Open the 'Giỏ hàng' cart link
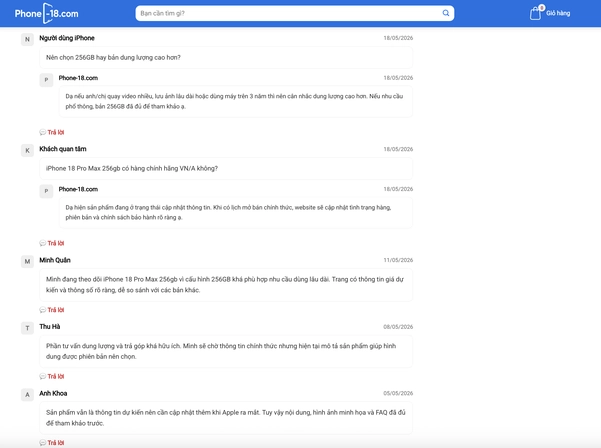601x448 pixels. tap(558, 13)
